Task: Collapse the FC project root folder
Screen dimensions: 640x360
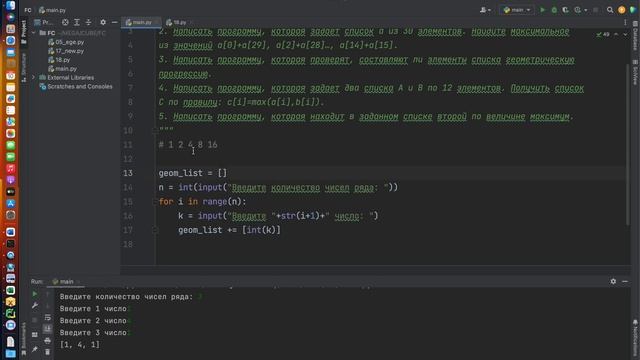Action: click(34, 33)
